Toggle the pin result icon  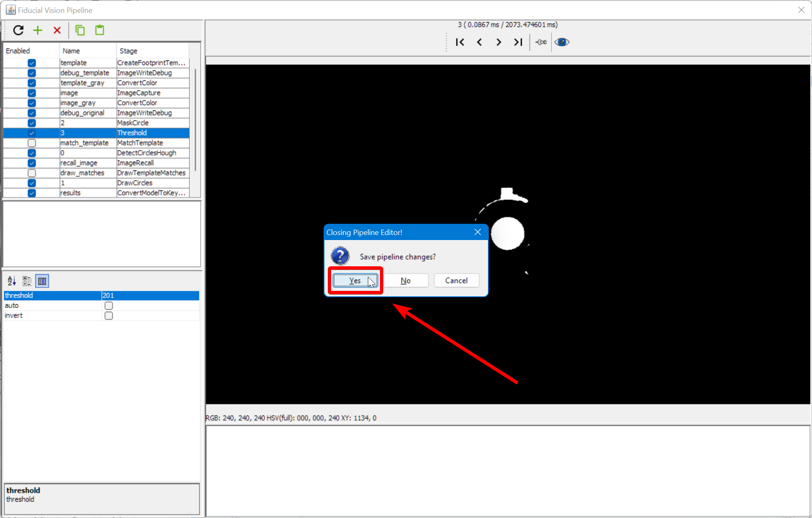(541, 42)
